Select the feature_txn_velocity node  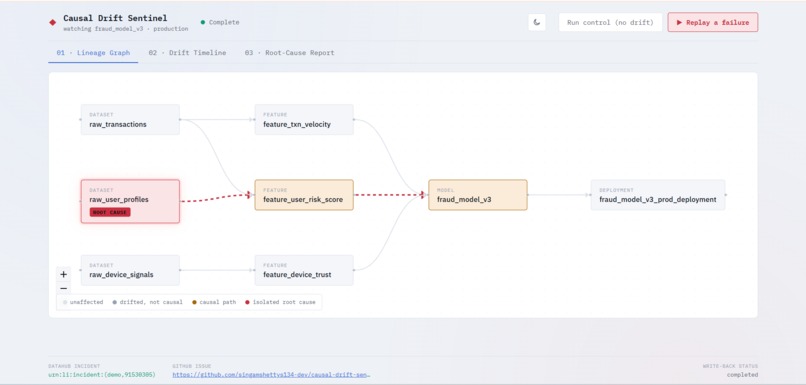coord(304,120)
